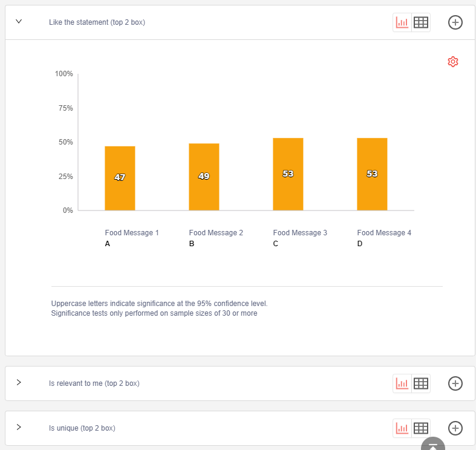The width and height of the screenshot is (476, 450).
Task: Switch 'Like the statement' to table view
Action: click(x=421, y=22)
